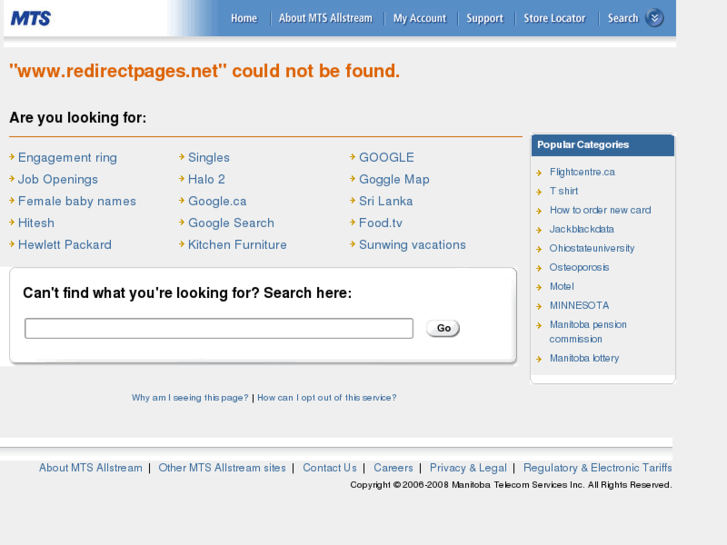
Task: Open the Ohiostateuniversity category link
Action: (x=592, y=248)
